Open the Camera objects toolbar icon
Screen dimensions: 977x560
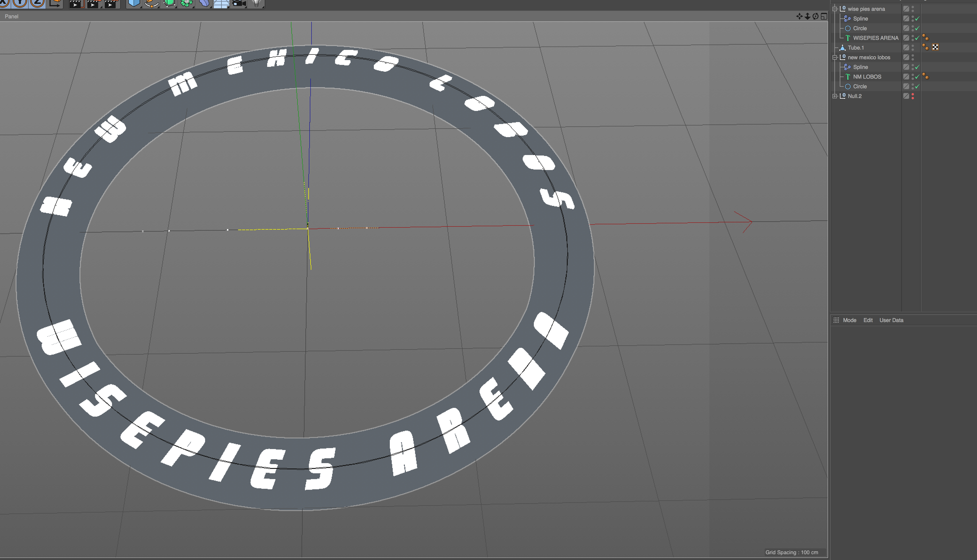(239, 3)
